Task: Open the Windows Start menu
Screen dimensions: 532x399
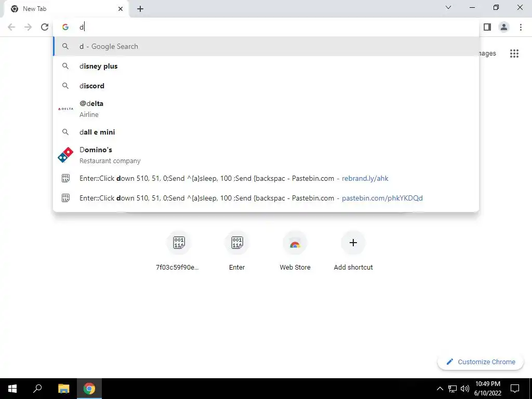Action: tap(12, 389)
